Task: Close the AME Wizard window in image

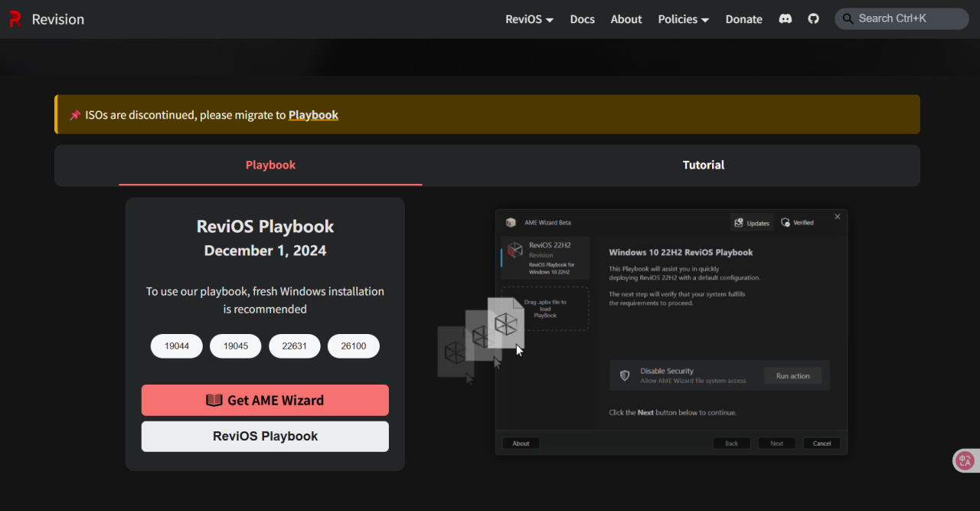Action: click(837, 217)
